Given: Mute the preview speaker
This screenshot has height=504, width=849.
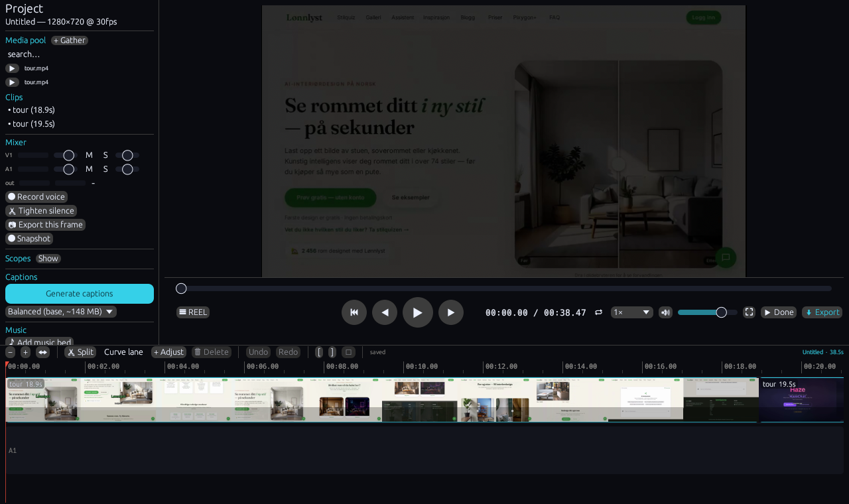Looking at the screenshot, I should pyautogui.click(x=665, y=312).
